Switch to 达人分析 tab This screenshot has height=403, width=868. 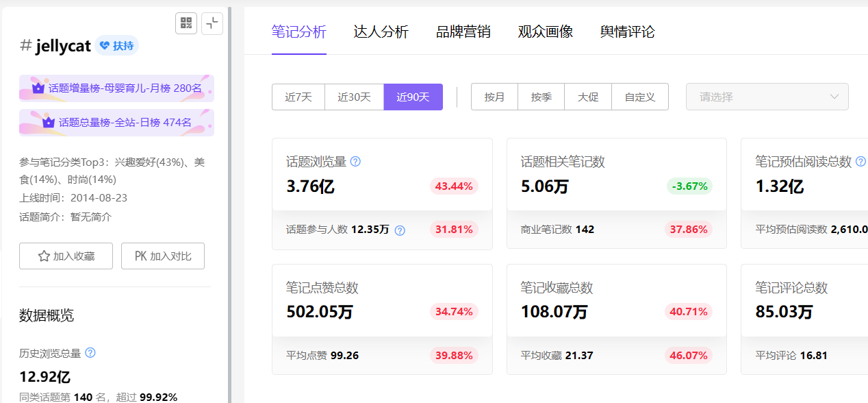381,32
